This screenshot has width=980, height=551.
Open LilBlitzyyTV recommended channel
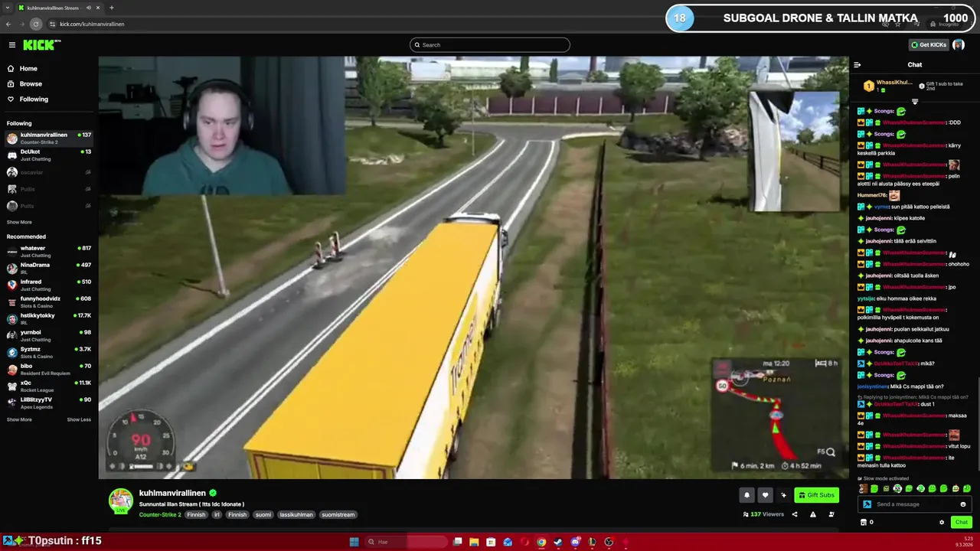pyautogui.click(x=47, y=403)
